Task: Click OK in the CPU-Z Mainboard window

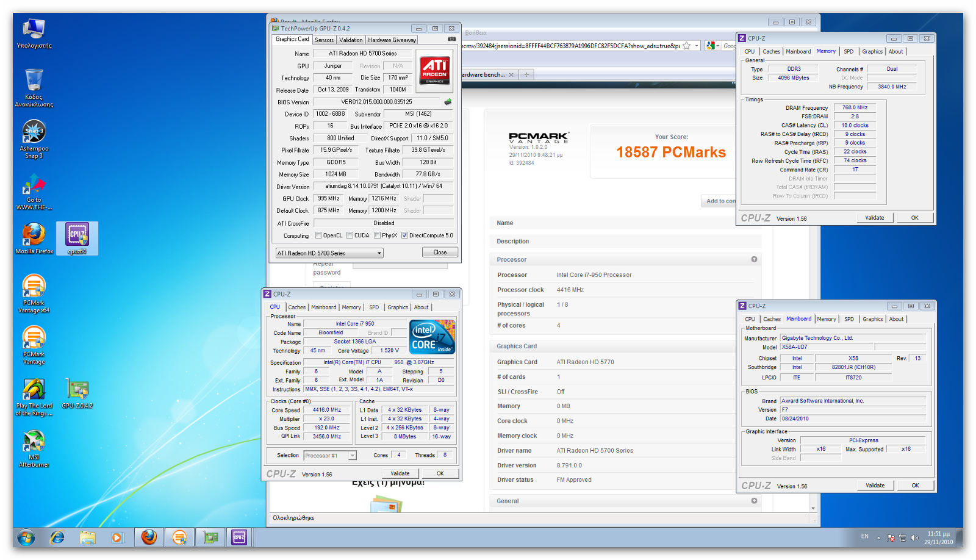Action: click(916, 486)
